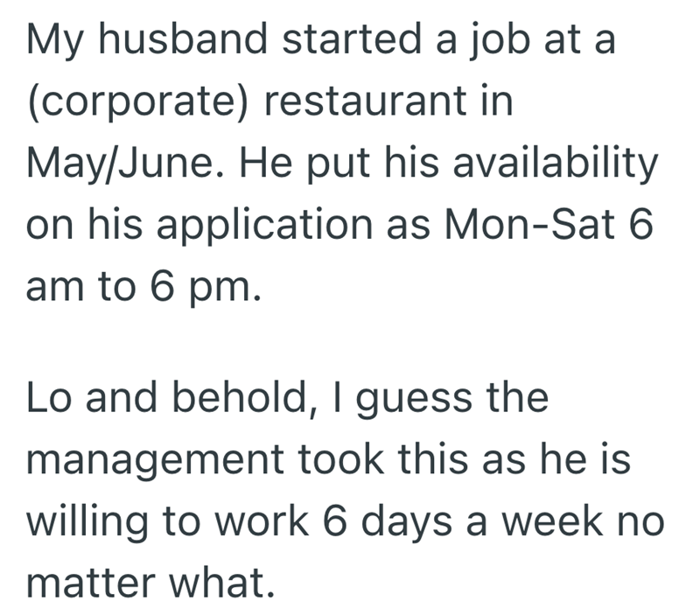This screenshot has width=700, height=615.
Task: Click the word "management"
Action: coord(155,462)
